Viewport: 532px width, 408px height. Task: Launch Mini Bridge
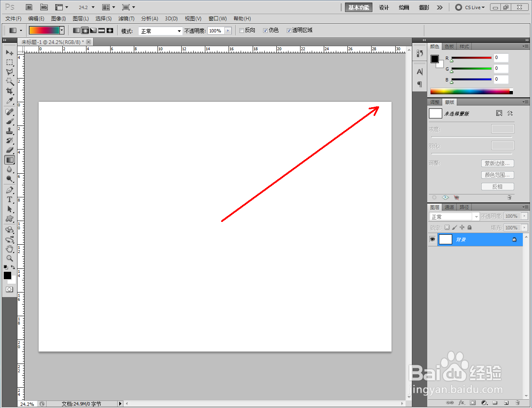(44, 7)
